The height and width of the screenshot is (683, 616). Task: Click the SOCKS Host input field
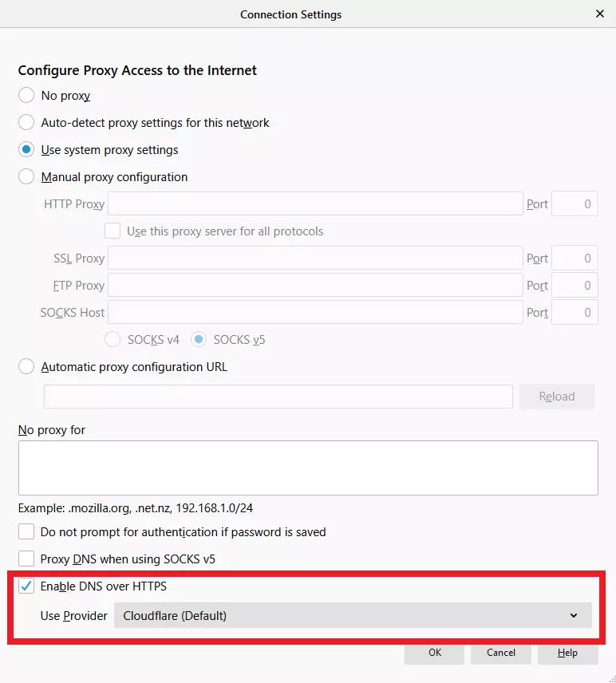[315, 313]
